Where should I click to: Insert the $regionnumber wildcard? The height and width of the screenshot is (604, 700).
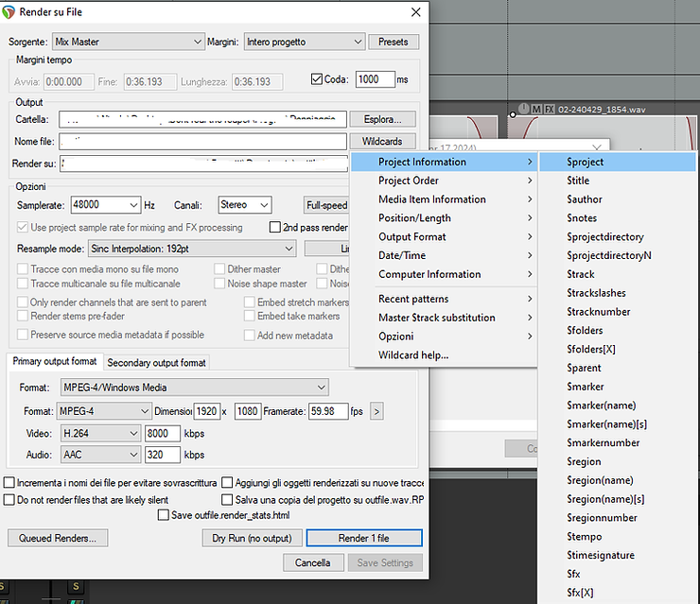618,518
